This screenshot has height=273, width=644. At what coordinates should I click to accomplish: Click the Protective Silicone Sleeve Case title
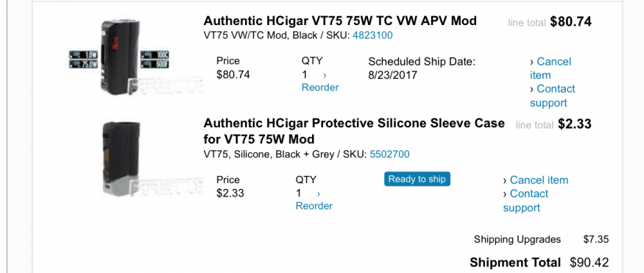354,131
